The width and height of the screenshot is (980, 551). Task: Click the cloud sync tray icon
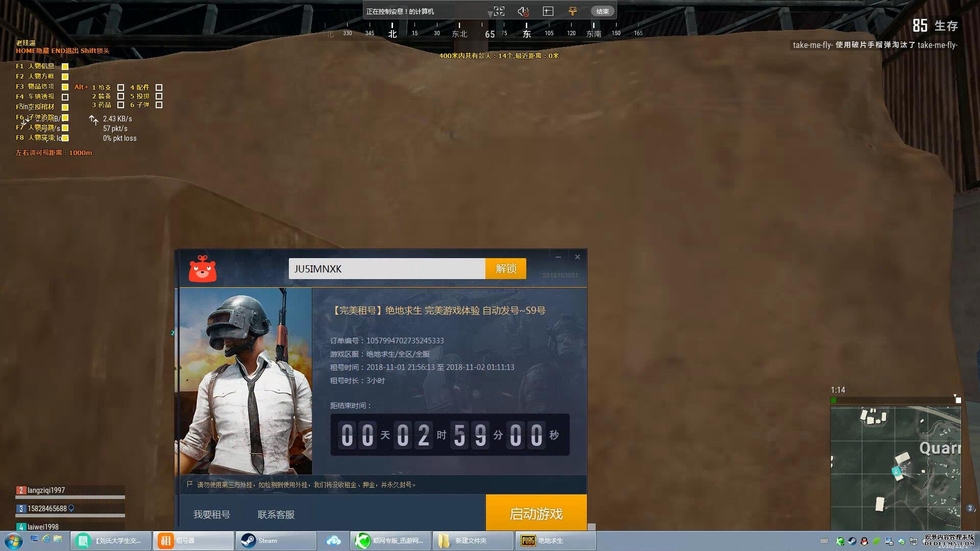tap(901, 541)
